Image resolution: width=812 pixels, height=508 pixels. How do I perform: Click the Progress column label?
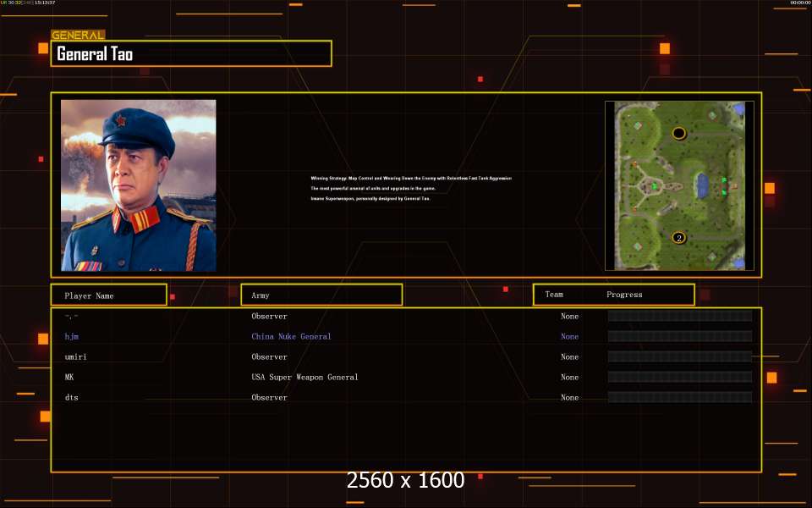(x=624, y=295)
